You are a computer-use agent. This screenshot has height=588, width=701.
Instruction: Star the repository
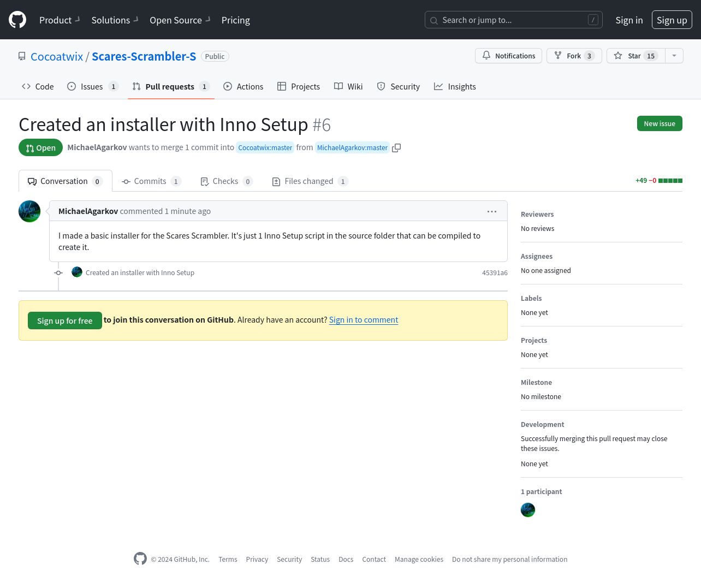(x=635, y=56)
